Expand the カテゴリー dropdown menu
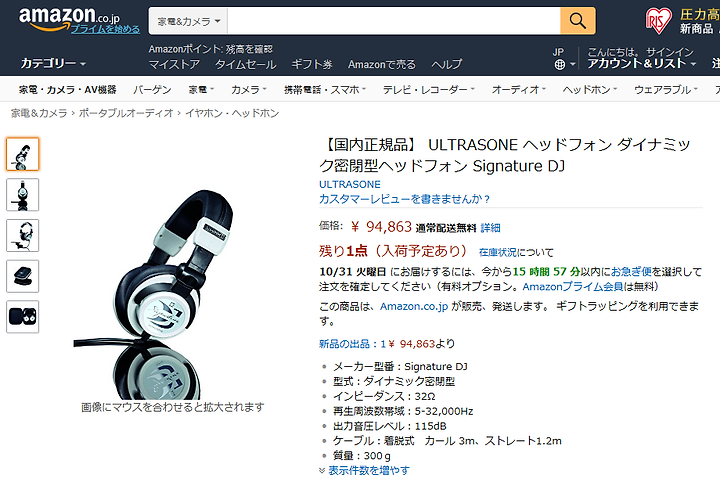 click(x=53, y=63)
